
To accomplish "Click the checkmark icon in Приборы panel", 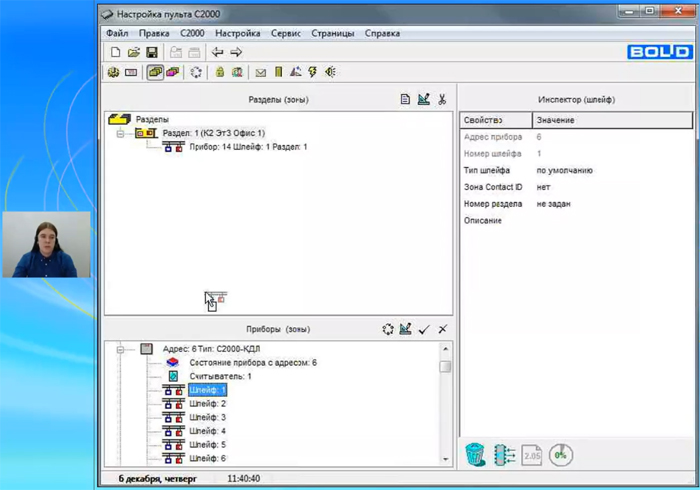I will pyautogui.click(x=424, y=329).
